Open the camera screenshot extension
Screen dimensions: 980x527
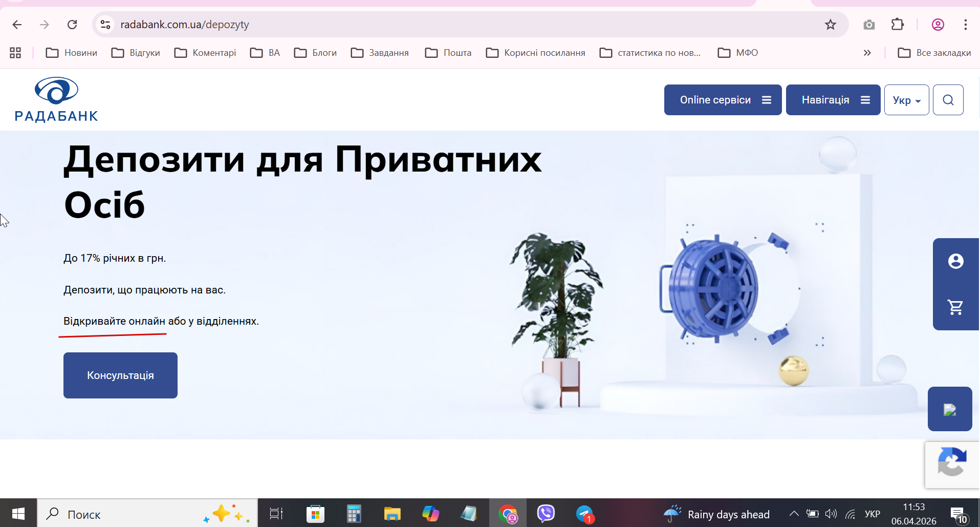[869, 25]
